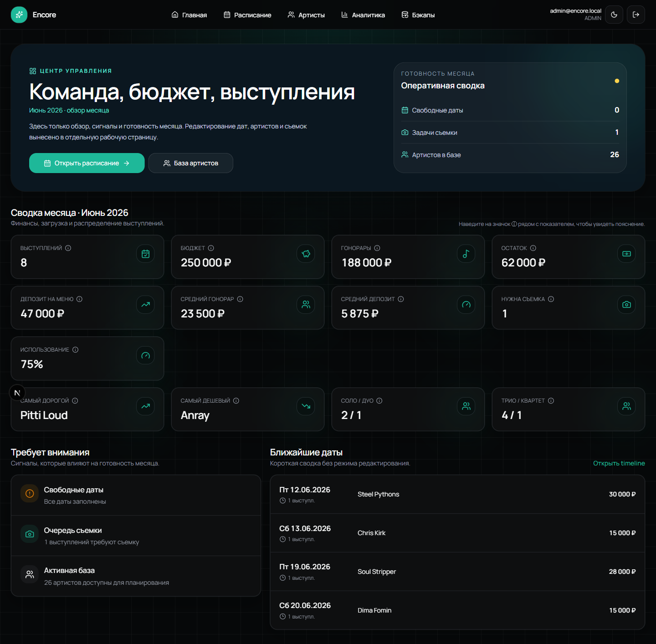
Task: Click the Encore logo icon
Action: pyautogui.click(x=19, y=15)
